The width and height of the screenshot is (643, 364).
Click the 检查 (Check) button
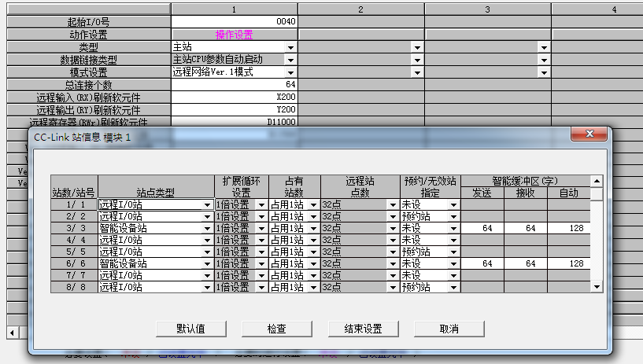276,328
